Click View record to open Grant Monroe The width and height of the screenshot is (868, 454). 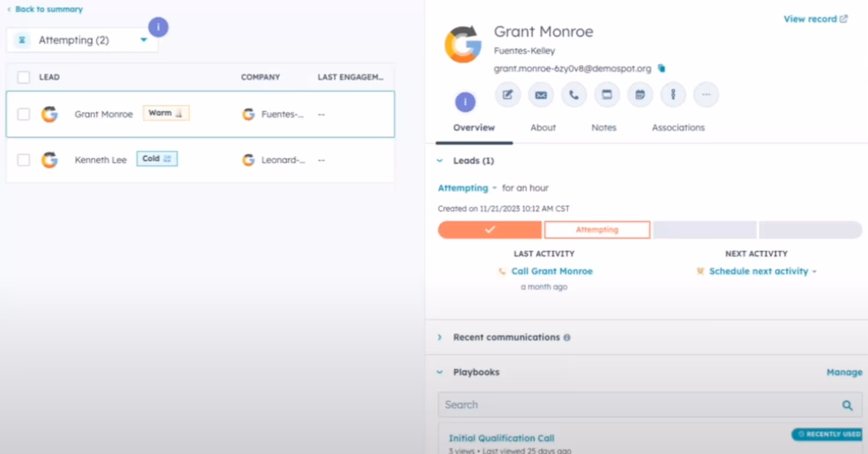[x=811, y=19]
